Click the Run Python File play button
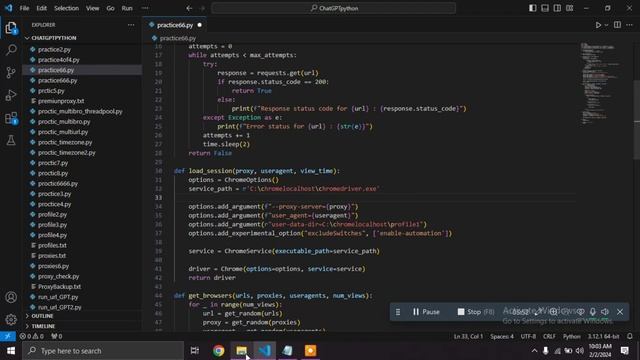This screenshot has width=640, height=360. click(x=598, y=25)
